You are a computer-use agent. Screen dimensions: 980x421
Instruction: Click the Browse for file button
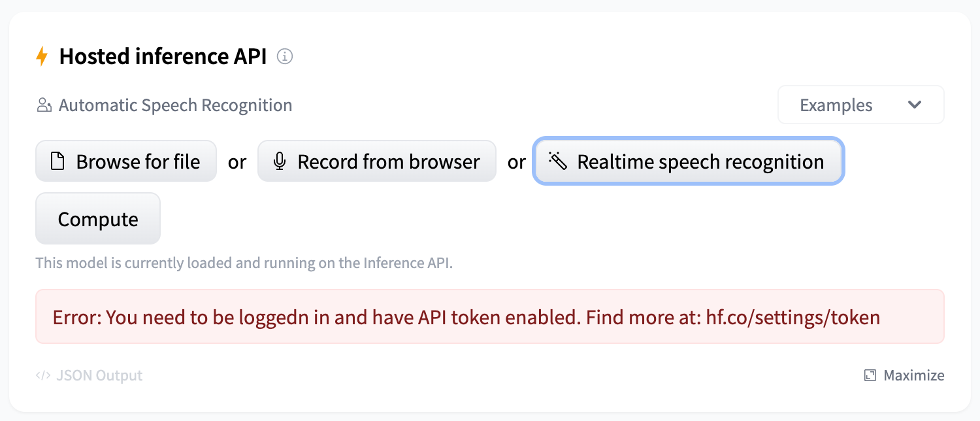(x=125, y=161)
